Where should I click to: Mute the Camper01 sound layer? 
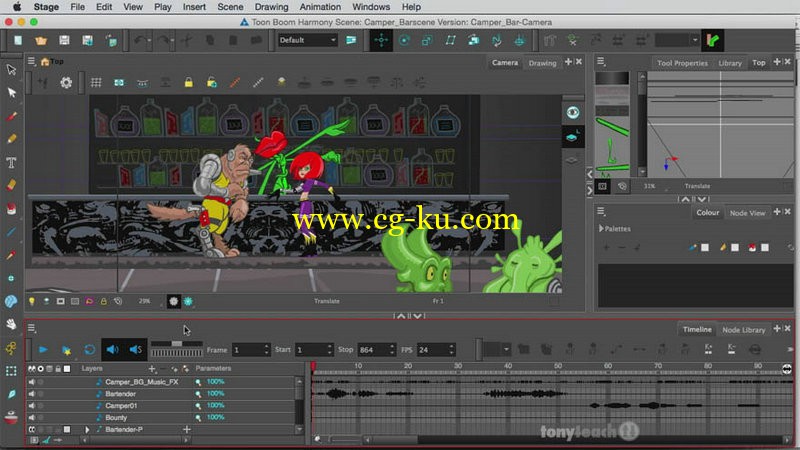[32, 406]
